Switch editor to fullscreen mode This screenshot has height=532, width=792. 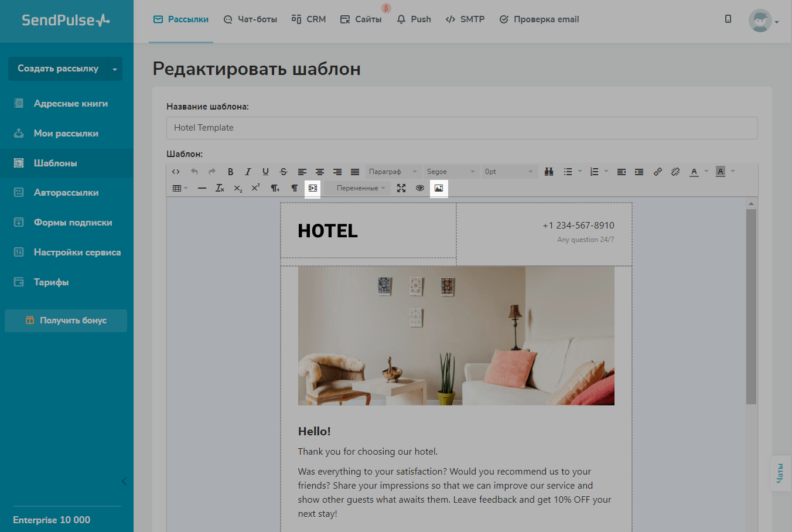401,188
